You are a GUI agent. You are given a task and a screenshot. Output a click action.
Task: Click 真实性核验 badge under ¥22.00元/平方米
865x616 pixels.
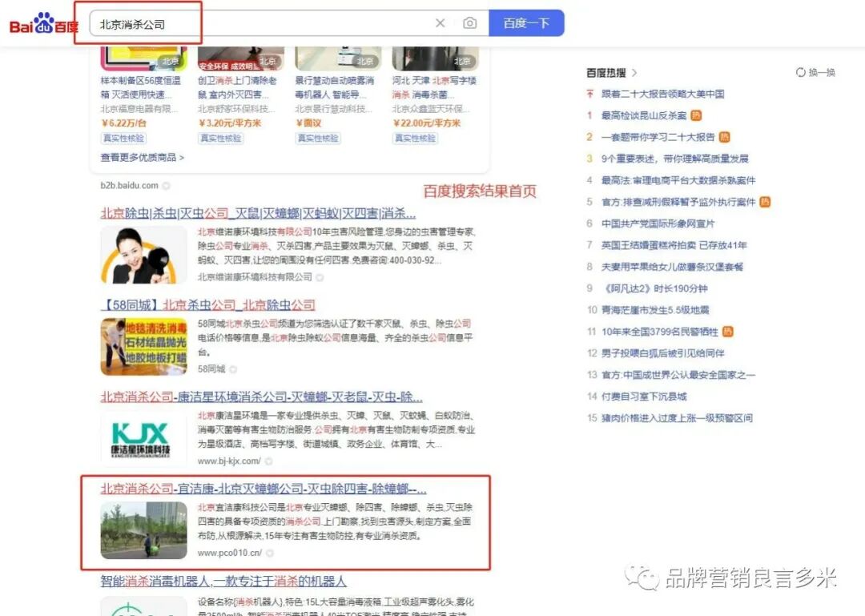pyautogui.click(x=415, y=138)
